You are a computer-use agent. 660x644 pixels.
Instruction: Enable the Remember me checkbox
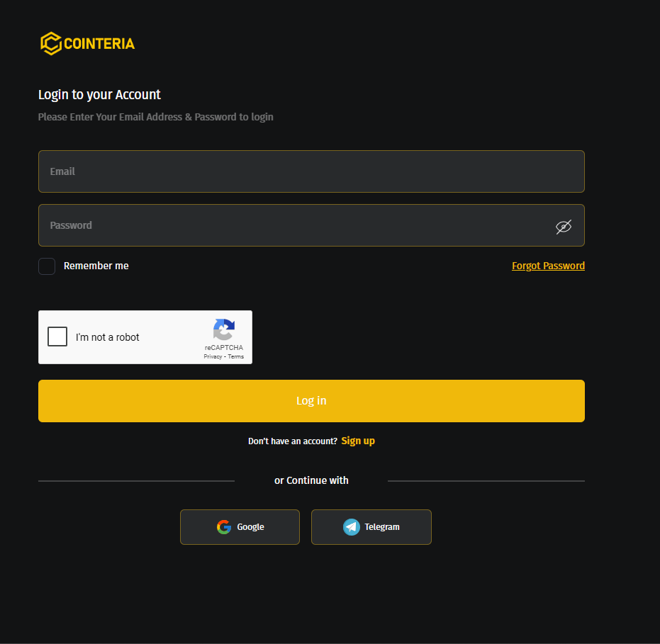[x=47, y=266]
